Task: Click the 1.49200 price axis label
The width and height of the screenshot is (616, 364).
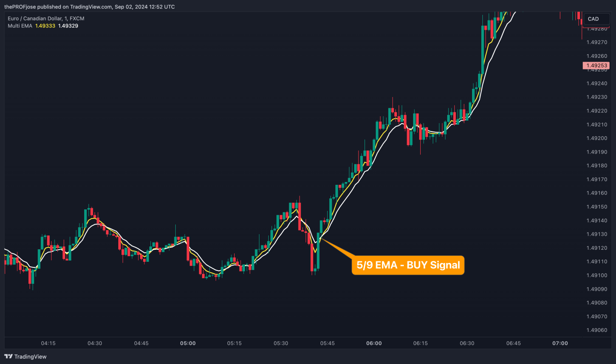Action: pos(597,138)
